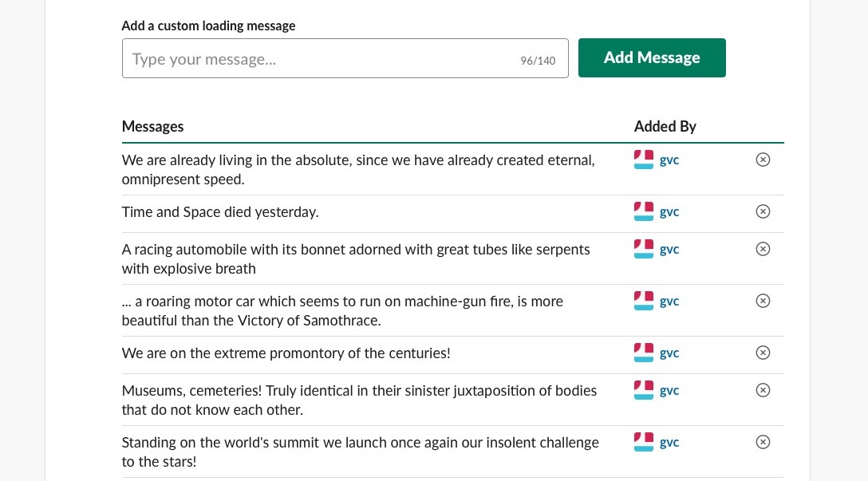Open gvc avatar on 'world's summit' row

643,442
